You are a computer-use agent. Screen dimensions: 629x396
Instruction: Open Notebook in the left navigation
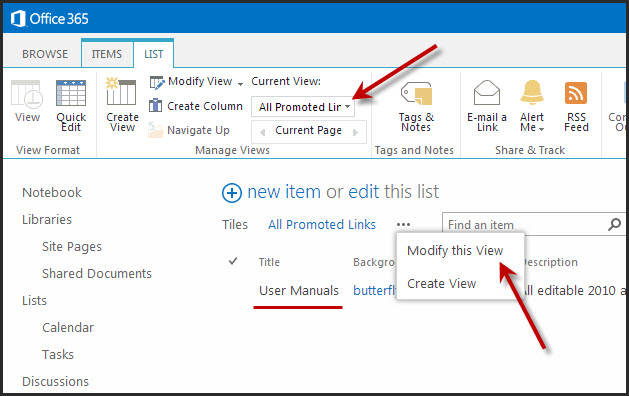coord(52,192)
